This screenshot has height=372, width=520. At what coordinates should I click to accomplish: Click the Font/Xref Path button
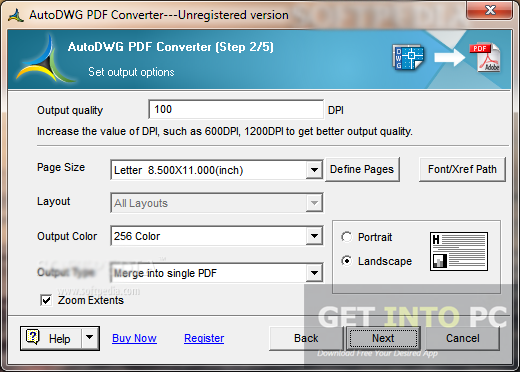(462, 169)
